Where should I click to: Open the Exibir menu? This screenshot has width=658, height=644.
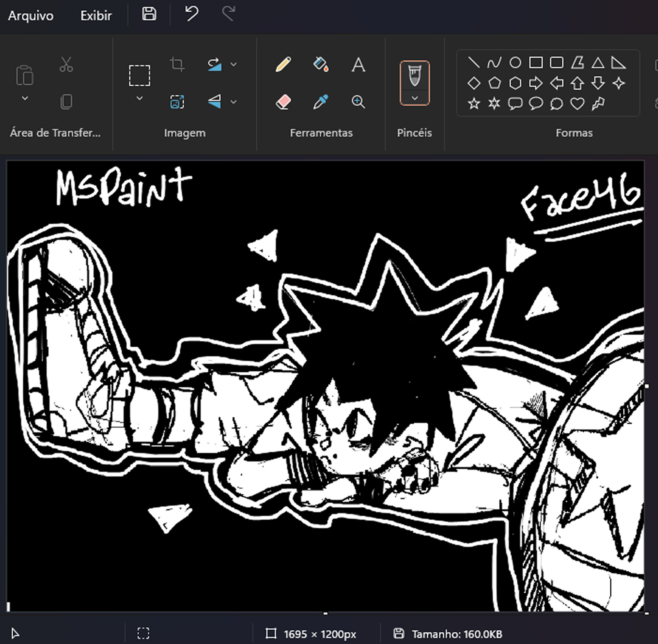click(x=96, y=15)
